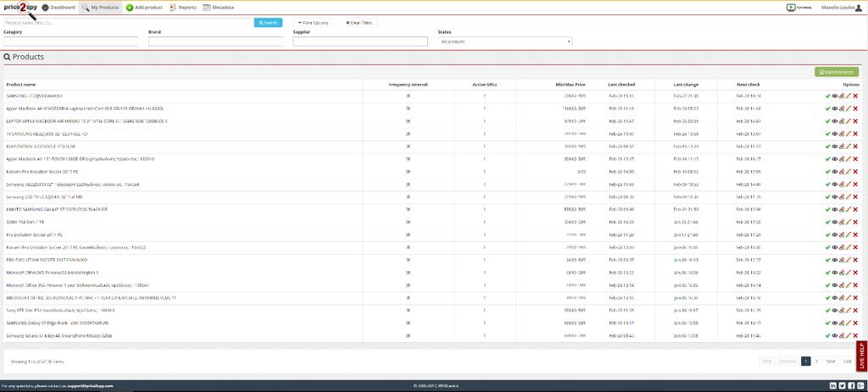The width and height of the screenshot is (868, 392).
Task: Open Google Plus page from footer
Action: point(860,385)
